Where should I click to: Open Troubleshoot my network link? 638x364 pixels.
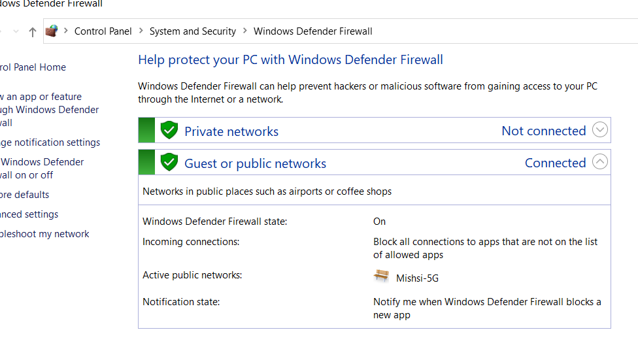coord(44,234)
